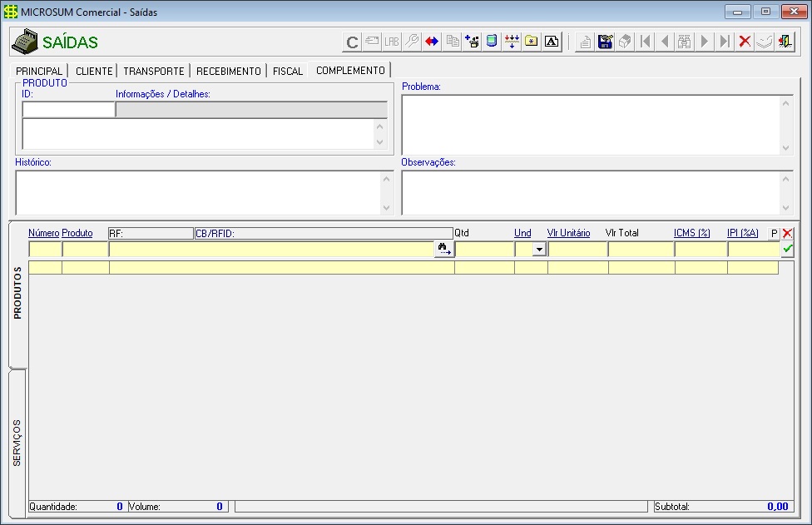Open the FISCAL tab
This screenshot has height=525, width=812.
[288, 72]
